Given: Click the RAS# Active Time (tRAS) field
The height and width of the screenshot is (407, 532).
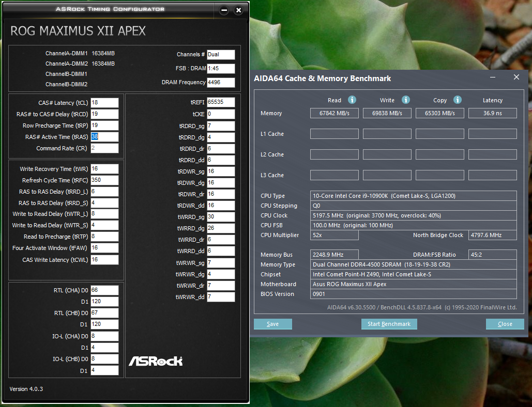Looking at the screenshot, I should tap(104, 137).
